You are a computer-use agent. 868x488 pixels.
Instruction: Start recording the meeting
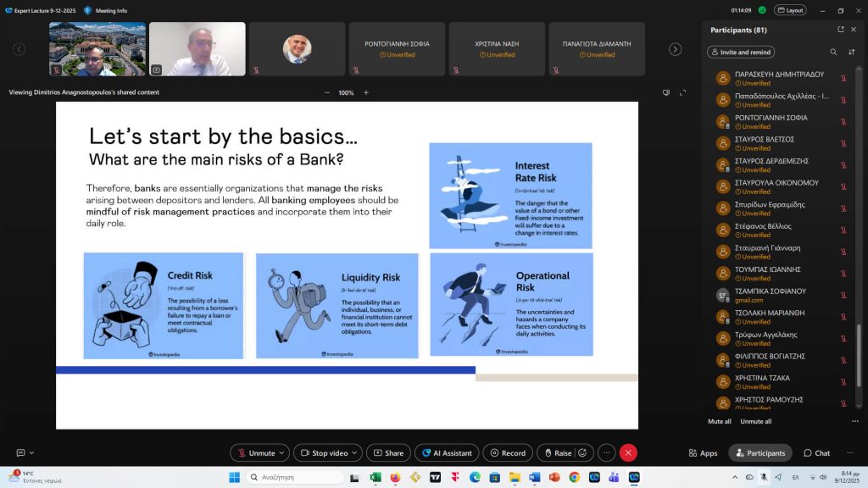click(508, 452)
